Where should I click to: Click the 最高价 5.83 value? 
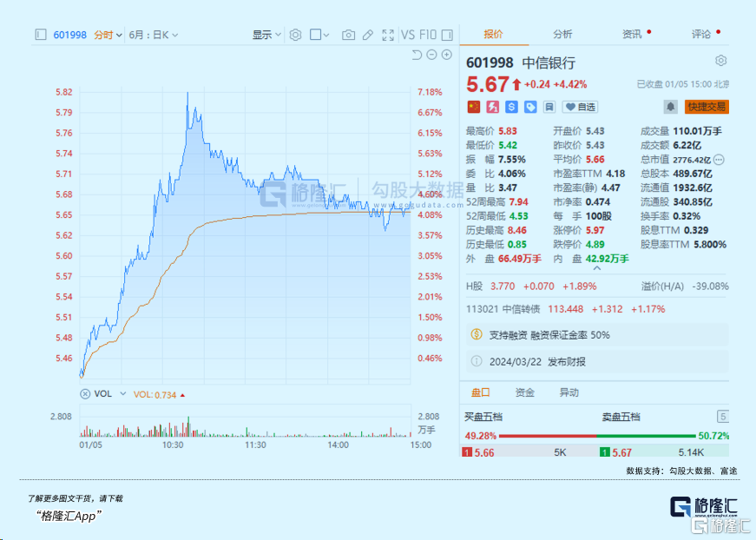508,131
